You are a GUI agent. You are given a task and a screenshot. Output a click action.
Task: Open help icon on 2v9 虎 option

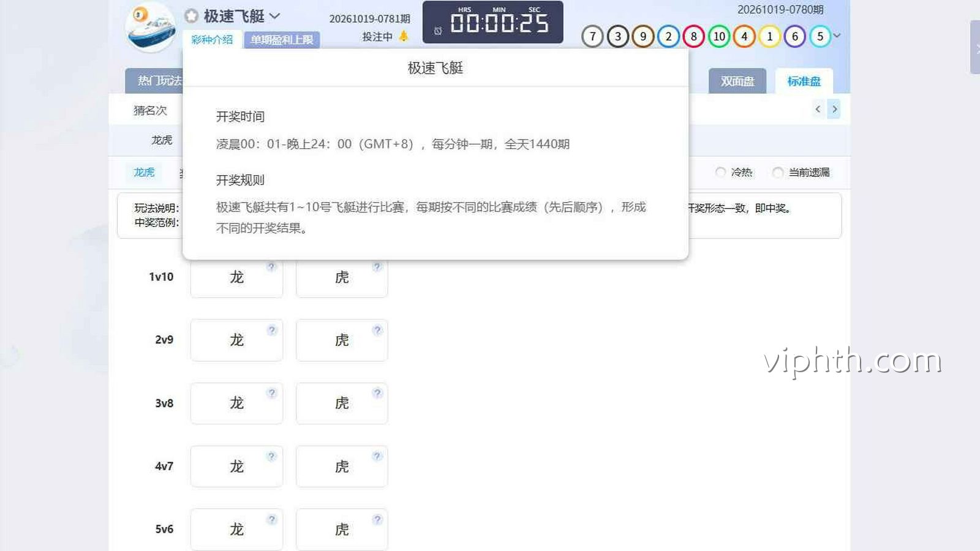(x=377, y=330)
